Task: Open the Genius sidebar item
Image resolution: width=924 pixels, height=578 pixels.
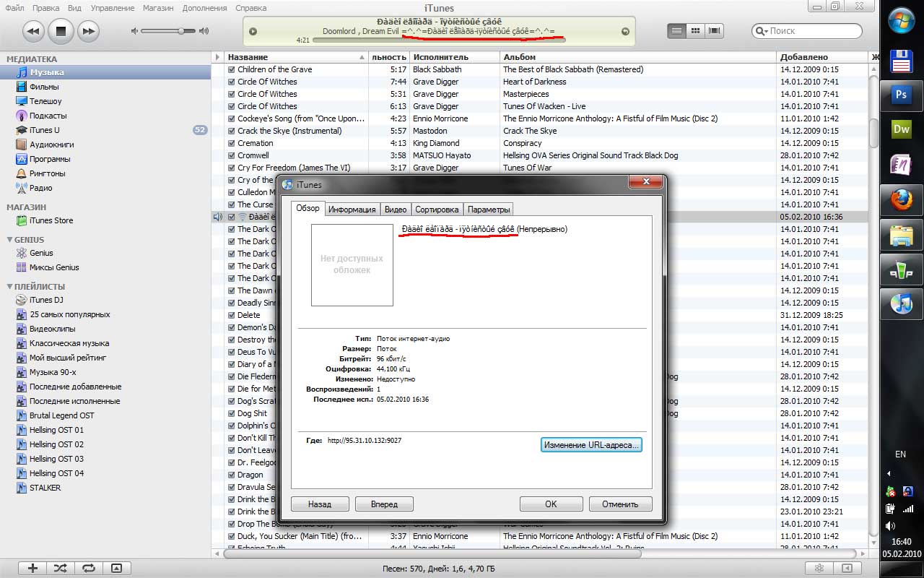Action: (41, 253)
